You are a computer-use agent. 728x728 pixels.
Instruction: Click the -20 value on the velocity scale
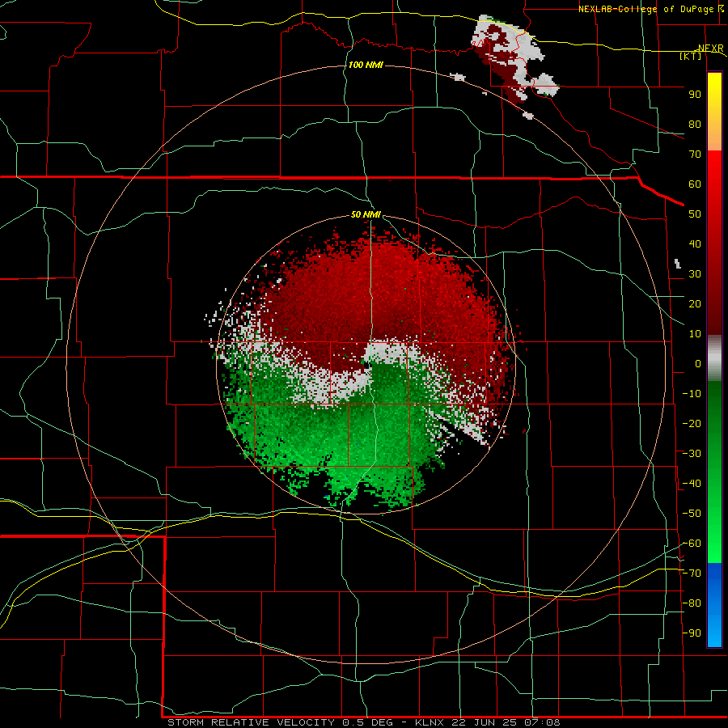click(x=692, y=424)
